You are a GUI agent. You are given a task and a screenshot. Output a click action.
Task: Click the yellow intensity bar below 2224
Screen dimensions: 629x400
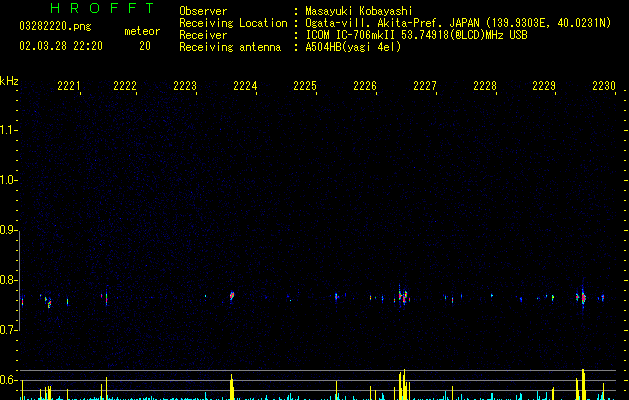[x=231, y=387]
